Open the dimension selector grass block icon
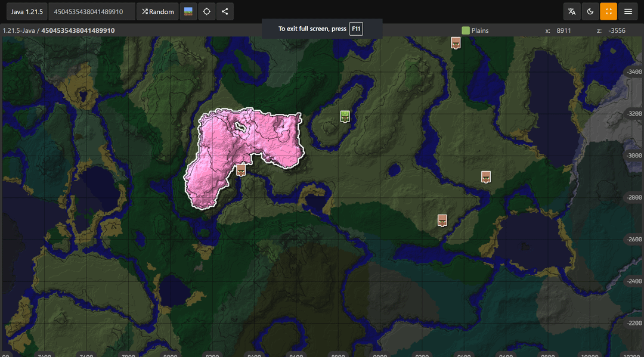 (188, 11)
